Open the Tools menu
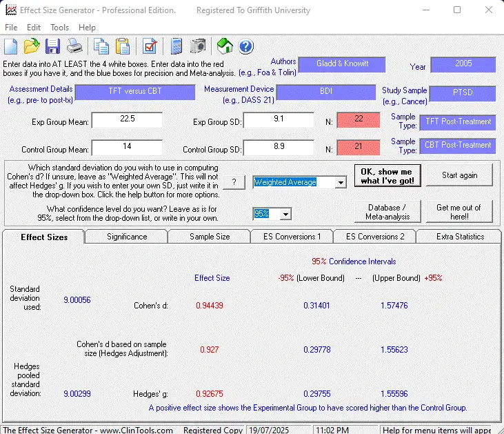Screen dimensions: 504x434 [x=60, y=28]
